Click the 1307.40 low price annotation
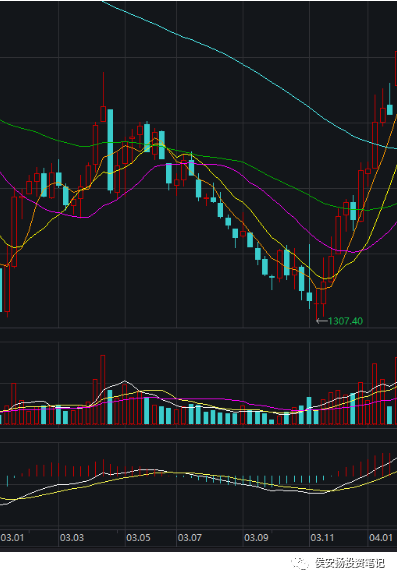Image resolution: width=397 pixels, height=581 pixels. click(x=345, y=321)
